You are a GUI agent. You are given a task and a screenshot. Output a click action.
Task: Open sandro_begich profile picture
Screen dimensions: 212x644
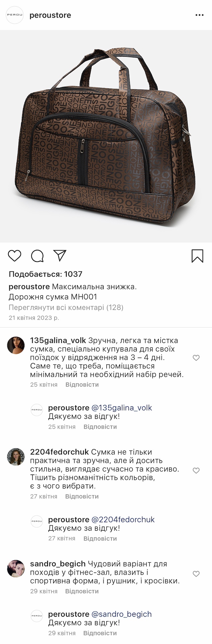click(16, 569)
